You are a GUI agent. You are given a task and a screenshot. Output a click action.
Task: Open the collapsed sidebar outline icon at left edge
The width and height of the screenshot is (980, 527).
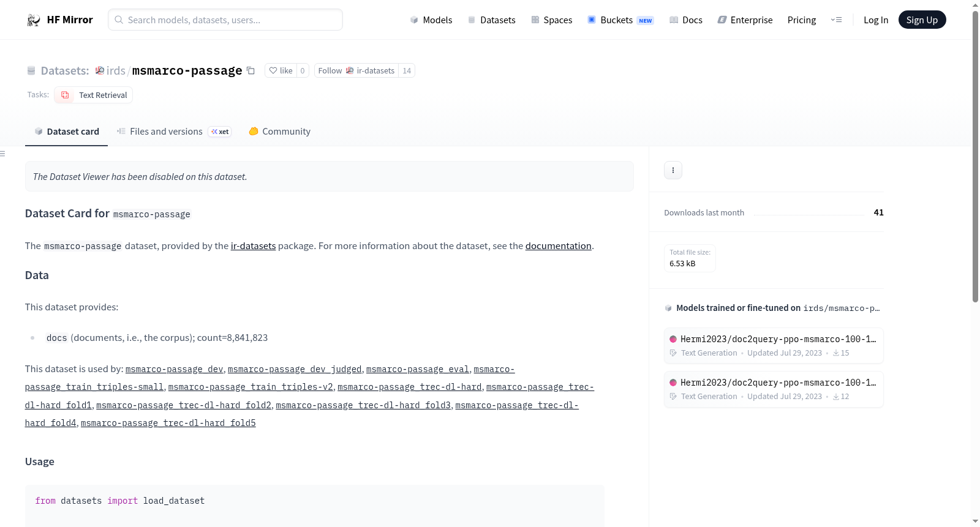[x=2, y=154]
